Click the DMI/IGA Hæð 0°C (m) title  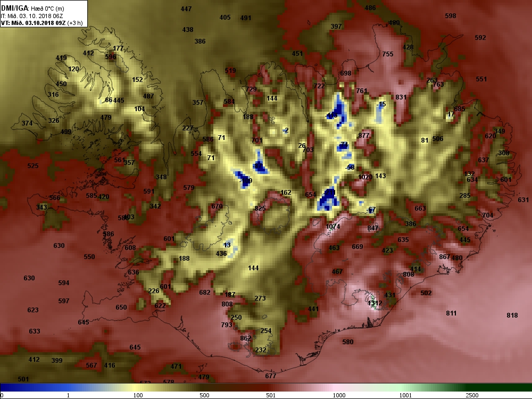pos(32,9)
